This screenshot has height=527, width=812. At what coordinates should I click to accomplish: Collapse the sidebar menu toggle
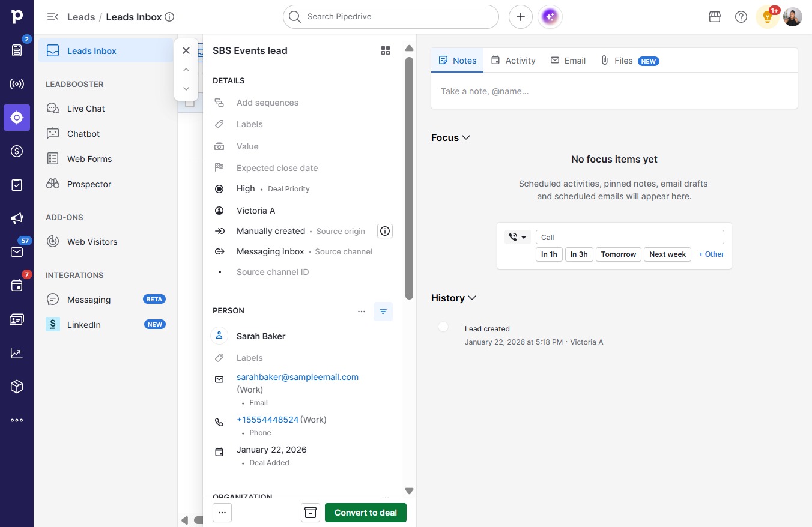53,17
